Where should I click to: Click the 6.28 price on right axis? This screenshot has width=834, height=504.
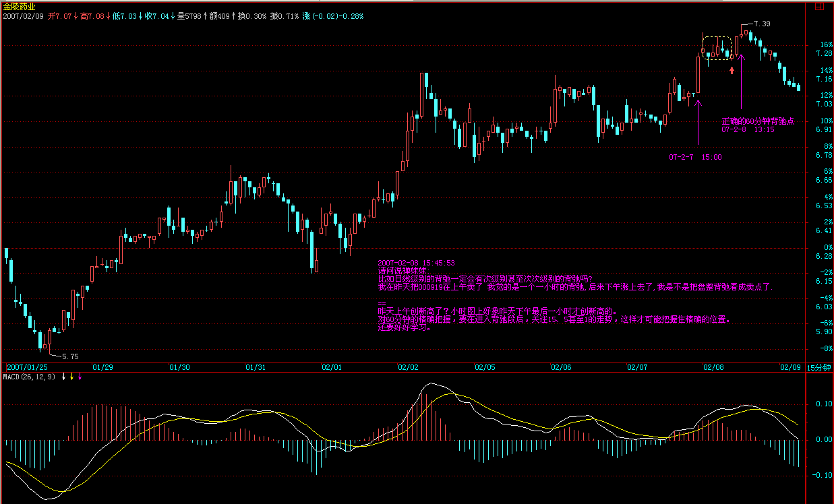pyautogui.click(x=823, y=256)
